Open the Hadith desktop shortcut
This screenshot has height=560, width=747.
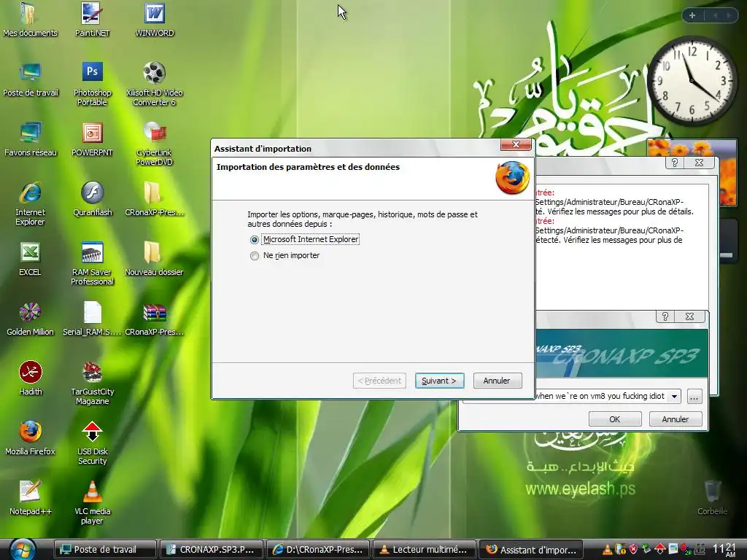pyautogui.click(x=30, y=379)
